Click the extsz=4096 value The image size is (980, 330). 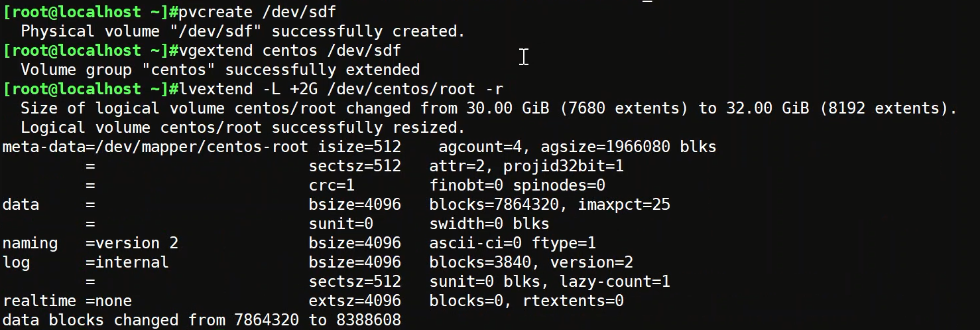pyautogui.click(x=355, y=301)
